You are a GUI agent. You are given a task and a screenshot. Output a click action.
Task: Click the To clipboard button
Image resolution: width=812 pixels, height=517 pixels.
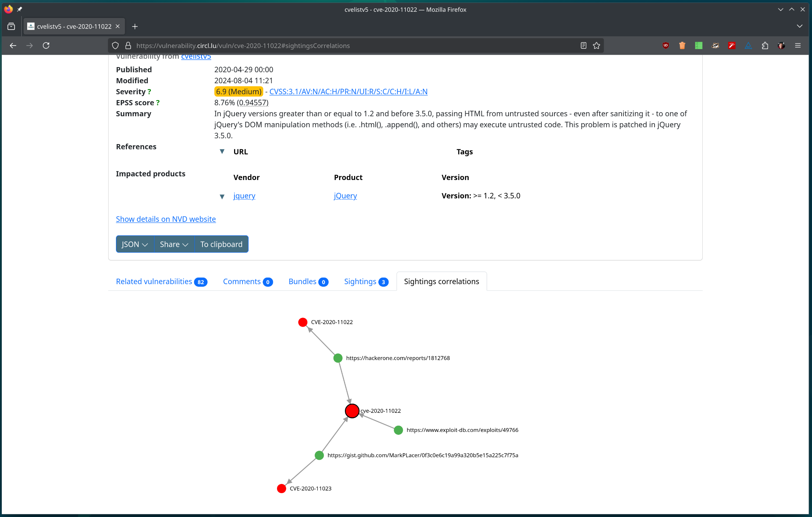[221, 244]
